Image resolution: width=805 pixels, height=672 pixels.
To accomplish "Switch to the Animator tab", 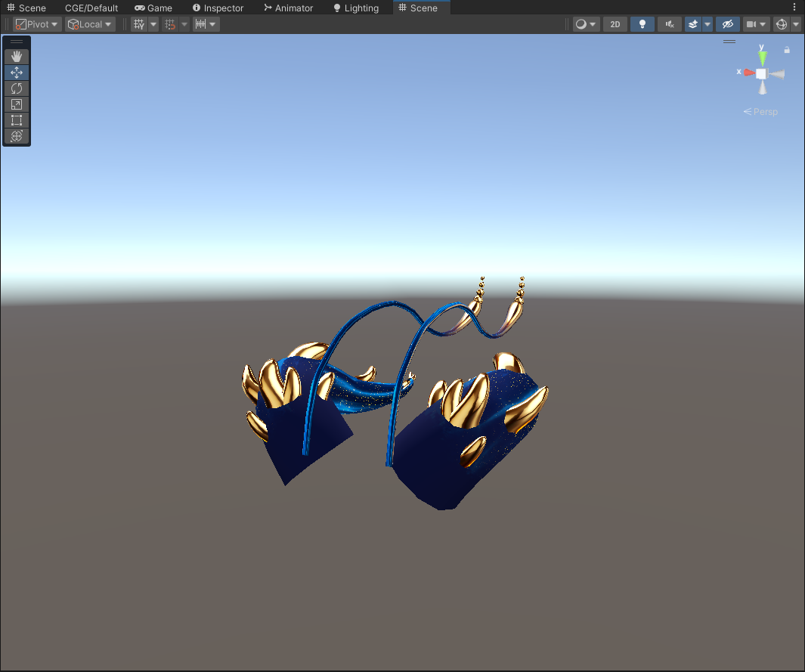I will [289, 8].
